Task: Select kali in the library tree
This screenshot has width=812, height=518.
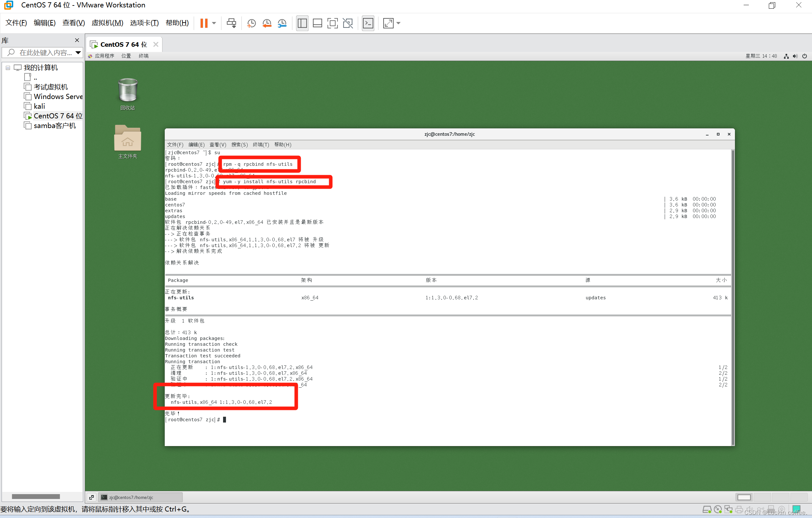Action: pyautogui.click(x=39, y=106)
